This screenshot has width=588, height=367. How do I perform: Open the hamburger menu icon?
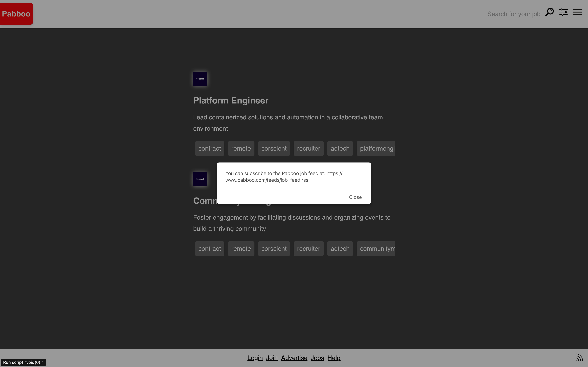pyautogui.click(x=577, y=12)
